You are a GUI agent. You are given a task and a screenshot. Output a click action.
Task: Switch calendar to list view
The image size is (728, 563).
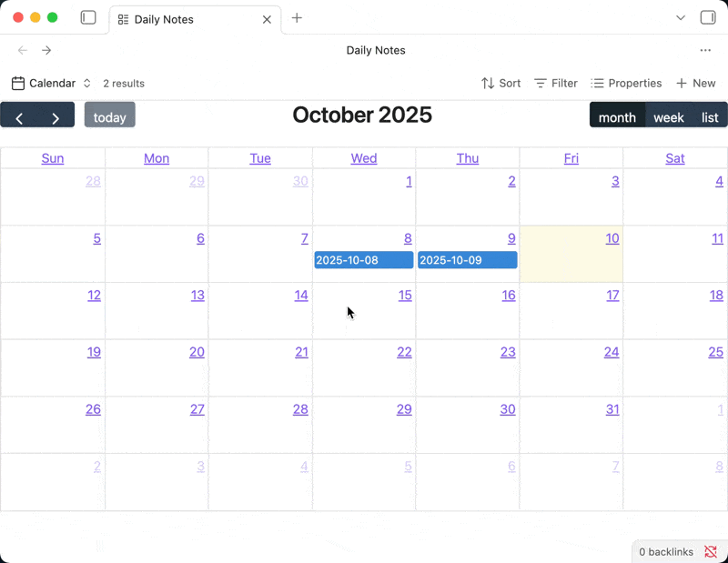710,117
